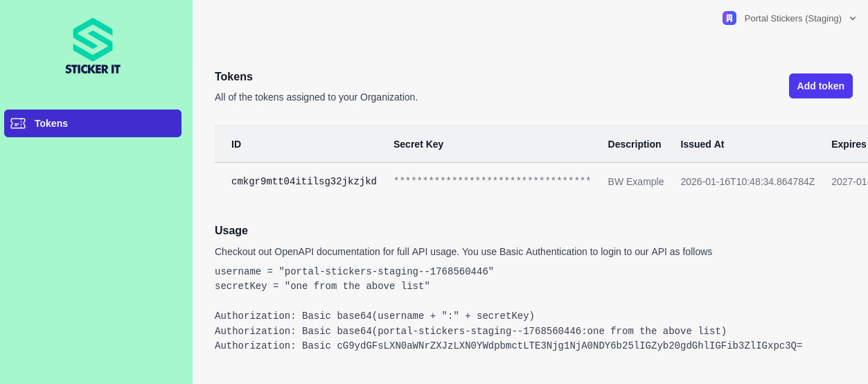Click the secretKey code line
The width and height of the screenshot is (868, 384).
[x=322, y=286]
